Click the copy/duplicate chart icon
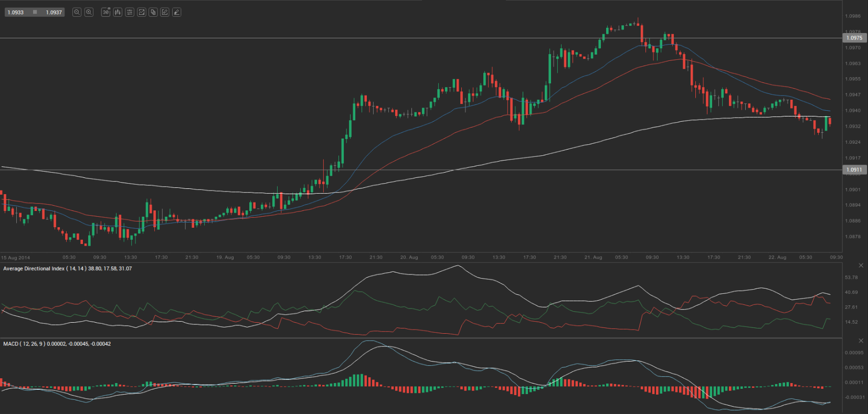The width and height of the screenshot is (868, 414). [x=153, y=12]
